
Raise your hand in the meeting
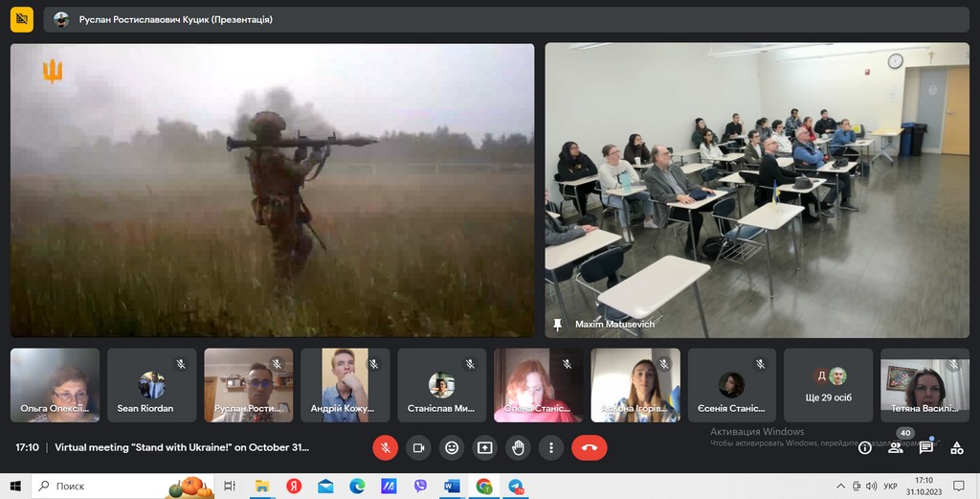tap(518, 447)
